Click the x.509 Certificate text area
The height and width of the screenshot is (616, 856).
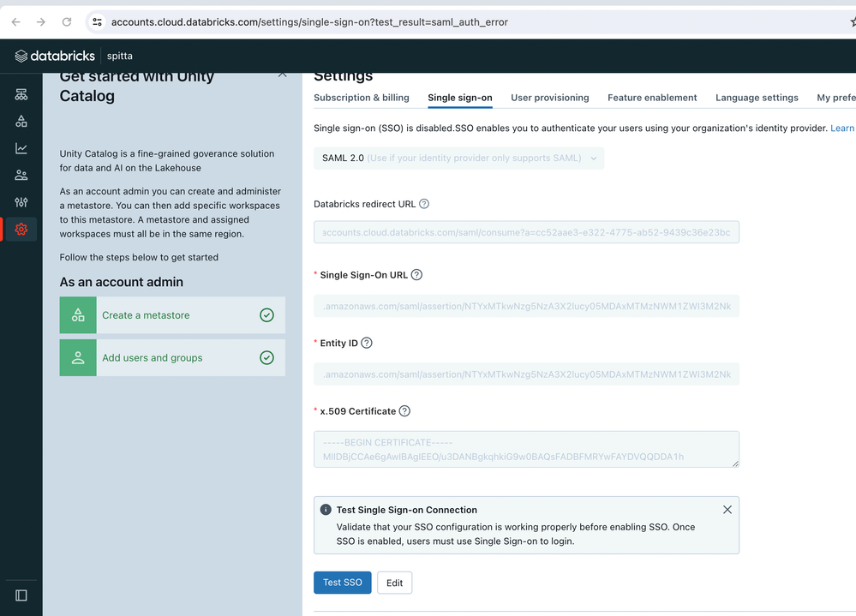(x=526, y=449)
